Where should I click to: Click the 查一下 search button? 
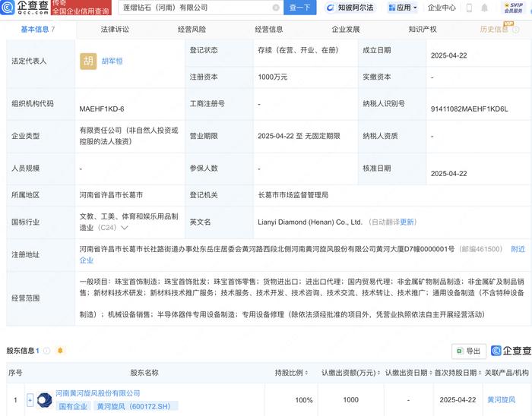(299, 8)
